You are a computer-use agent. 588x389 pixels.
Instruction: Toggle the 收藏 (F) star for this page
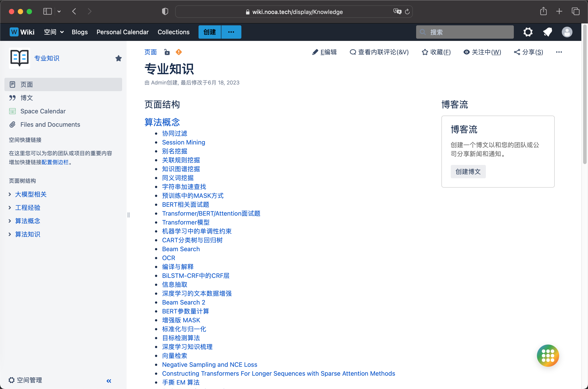[436, 52]
